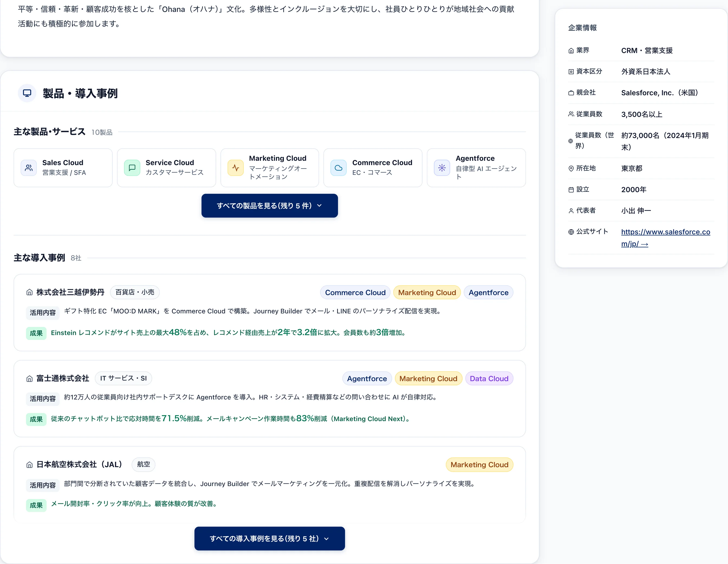Click the 航空 industry badge
This screenshot has width=728, height=564.
143,464
